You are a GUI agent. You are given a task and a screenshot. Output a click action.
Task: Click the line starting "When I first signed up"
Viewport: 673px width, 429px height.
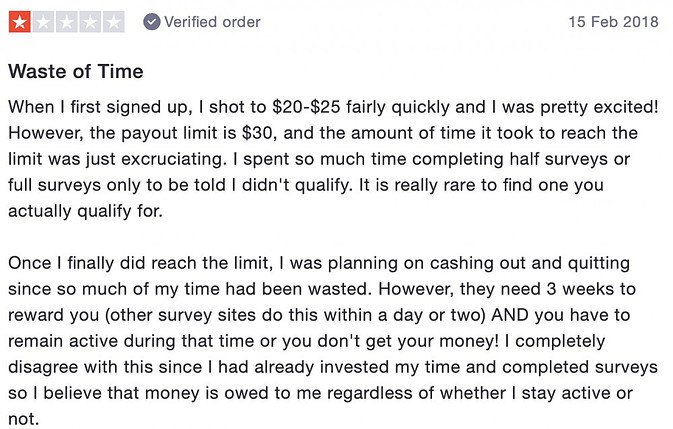tap(333, 107)
